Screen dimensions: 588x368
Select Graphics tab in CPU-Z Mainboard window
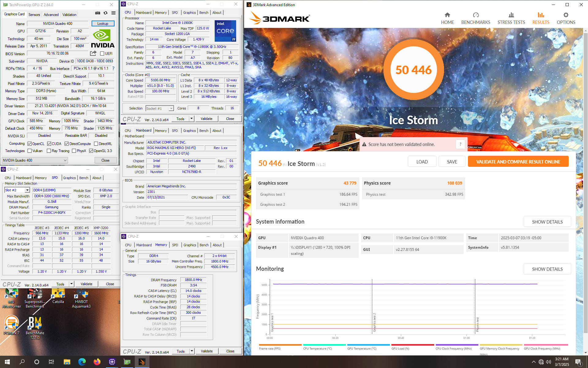[x=189, y=131]
